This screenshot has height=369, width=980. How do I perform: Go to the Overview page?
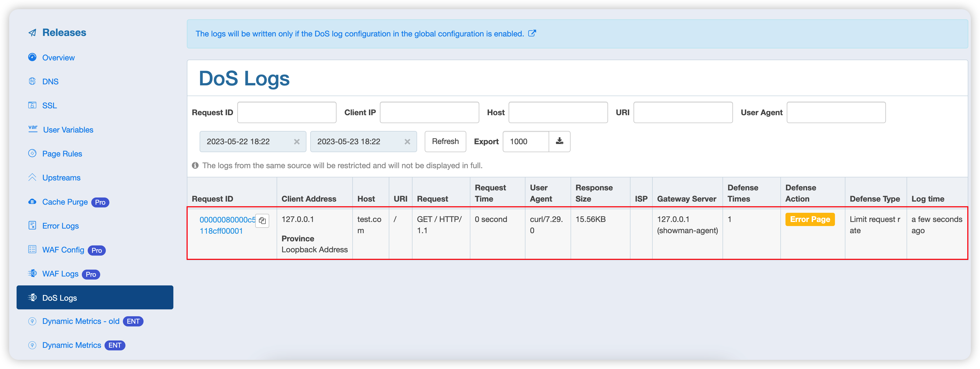pyautogui.click(x=59, y=58)
